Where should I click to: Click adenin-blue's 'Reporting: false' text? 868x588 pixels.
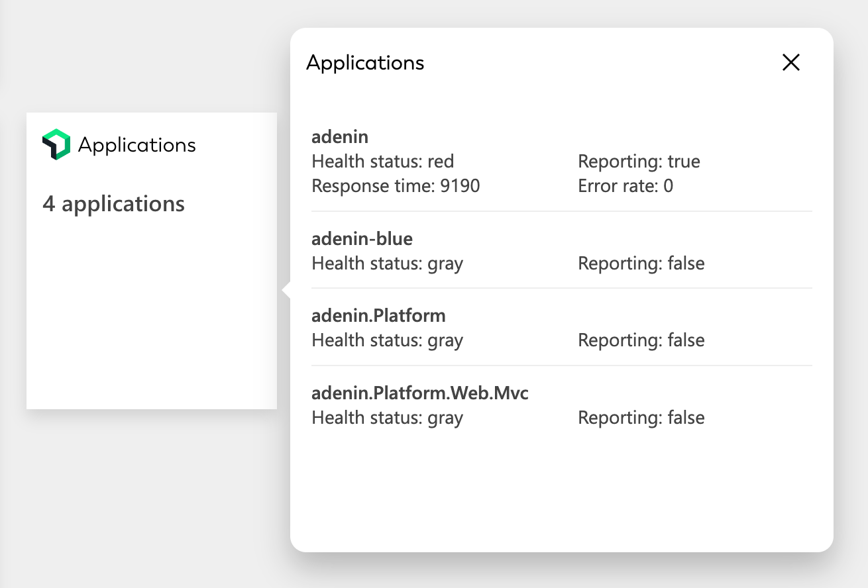click(x=641, y=264)
